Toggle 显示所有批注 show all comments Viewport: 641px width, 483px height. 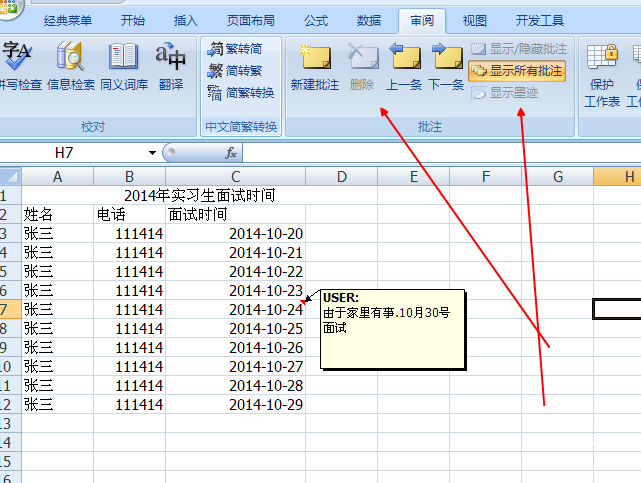click(x=517, y=70)
